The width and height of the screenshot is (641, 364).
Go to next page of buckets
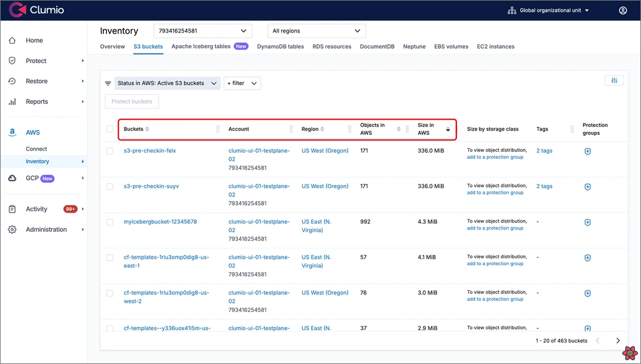(x=618, y=341)
